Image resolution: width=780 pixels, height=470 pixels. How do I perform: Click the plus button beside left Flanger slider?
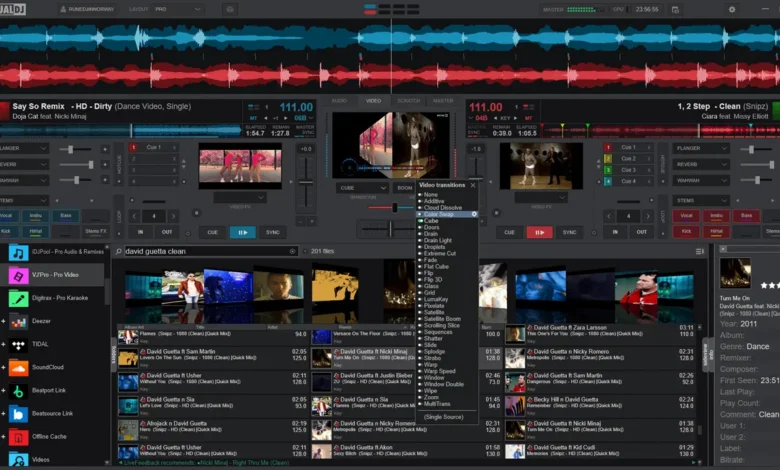coord(105,149)
